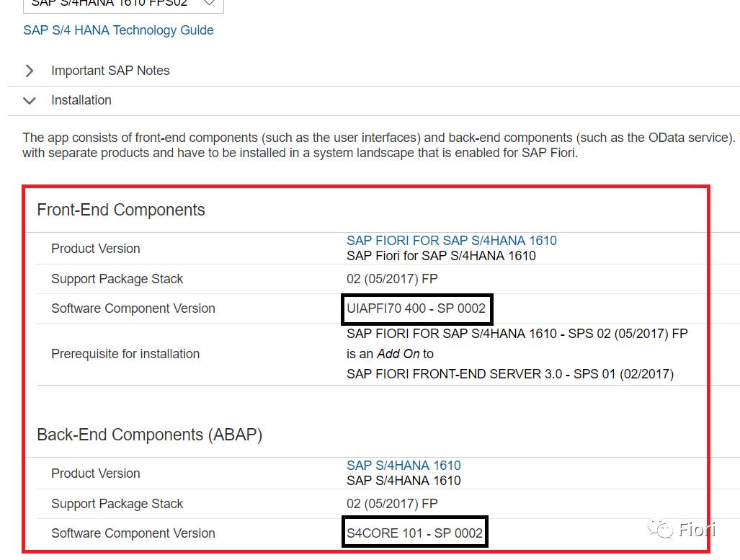Select the plain text SAP Fiori for SAP S/4HANA 1610
The height and width of the screenshot is (560, 740).
click(441, 255)
